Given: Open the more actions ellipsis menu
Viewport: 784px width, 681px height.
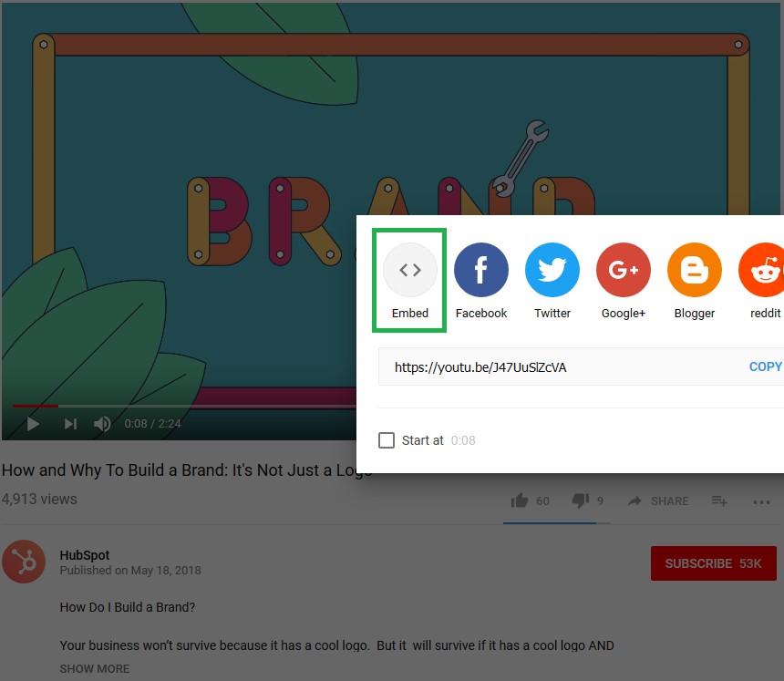Looking at the screenshot, I should click(761, 502).
